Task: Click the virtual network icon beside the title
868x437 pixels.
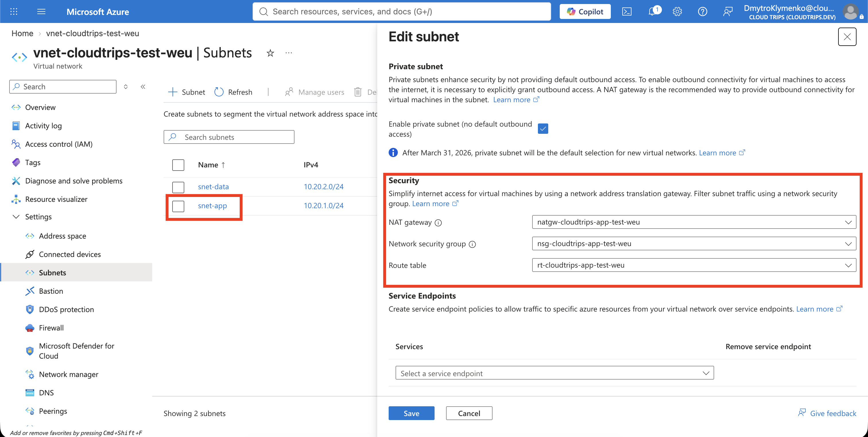Action: 19,57
